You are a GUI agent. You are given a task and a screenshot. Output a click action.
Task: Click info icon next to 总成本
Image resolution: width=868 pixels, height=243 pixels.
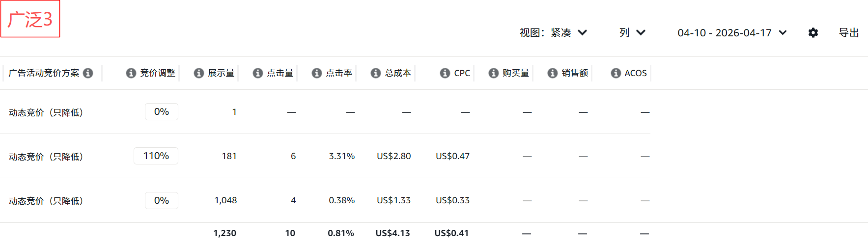point(375,73)
